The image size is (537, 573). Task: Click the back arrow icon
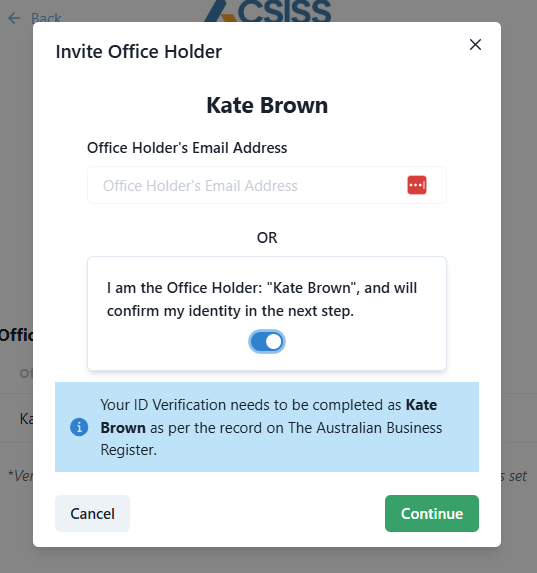(x=14, y=18)
